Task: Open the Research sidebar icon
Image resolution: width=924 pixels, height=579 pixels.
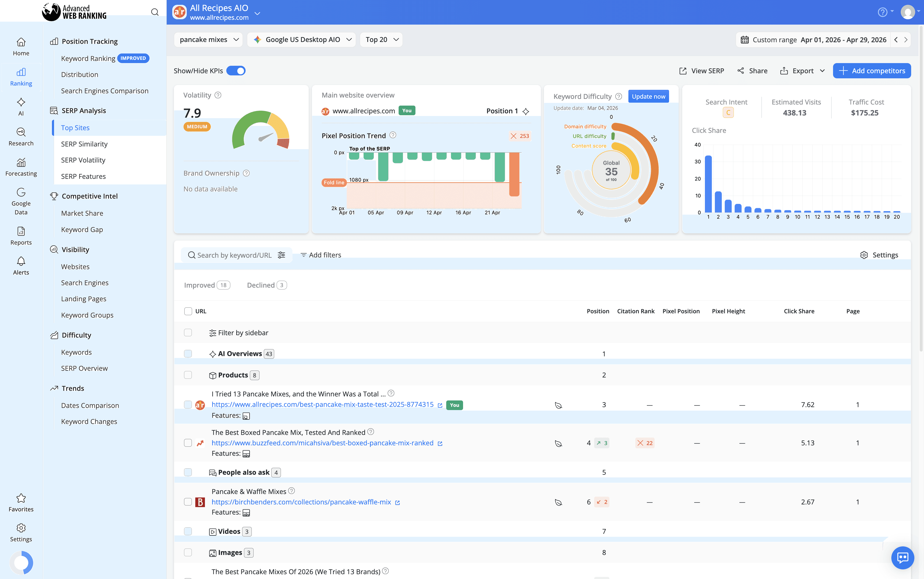Action: pyautogui.click(x=21, y=137)
